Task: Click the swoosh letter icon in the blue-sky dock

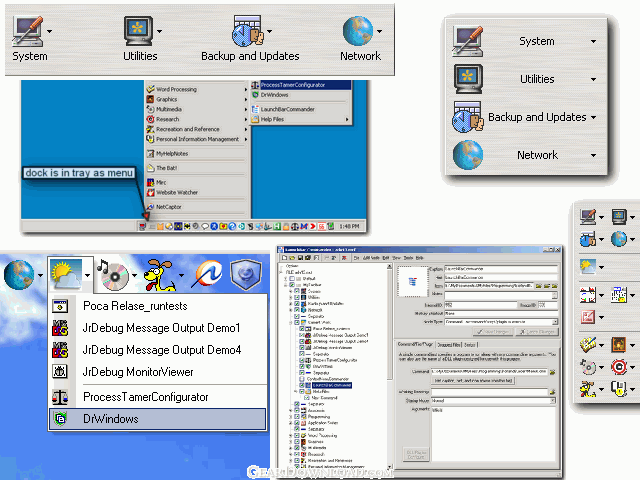Action: point(209,274)
